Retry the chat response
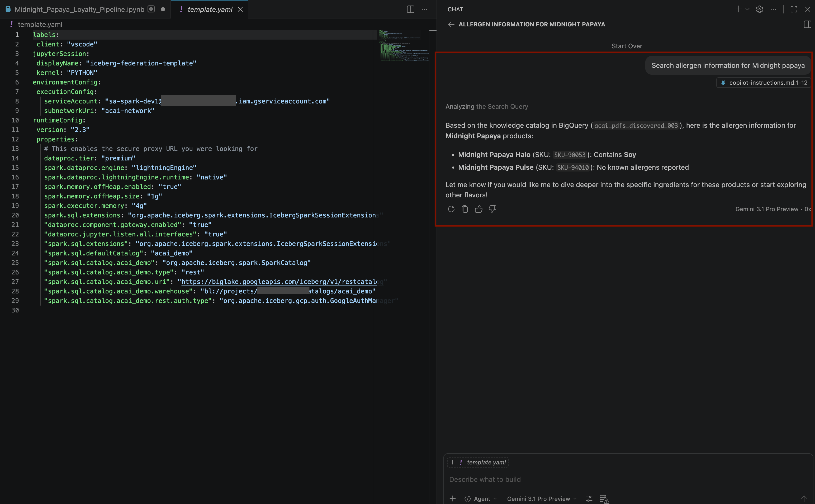Viewport: 815px width, 504px height. [x=451, y=209]
